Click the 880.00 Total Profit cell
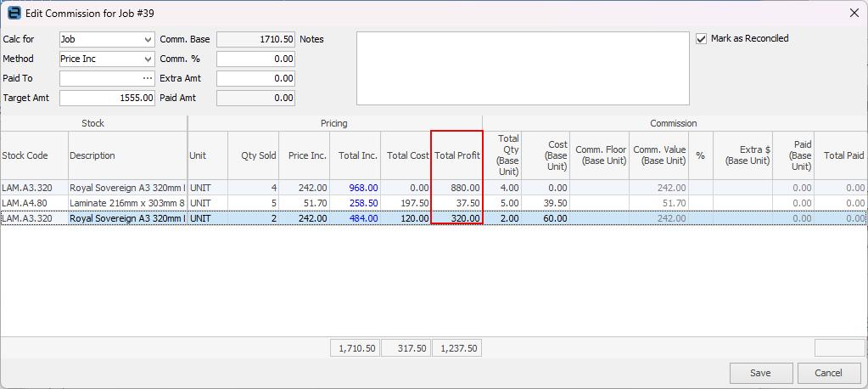Viewport: 868px width, 389px height. click(456, 188)
